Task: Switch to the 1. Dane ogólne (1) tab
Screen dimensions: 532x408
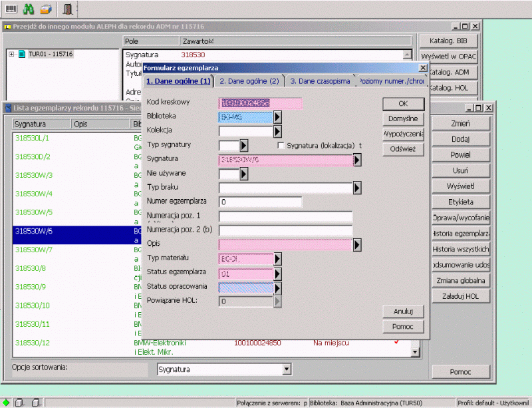Action: [178, 81]
